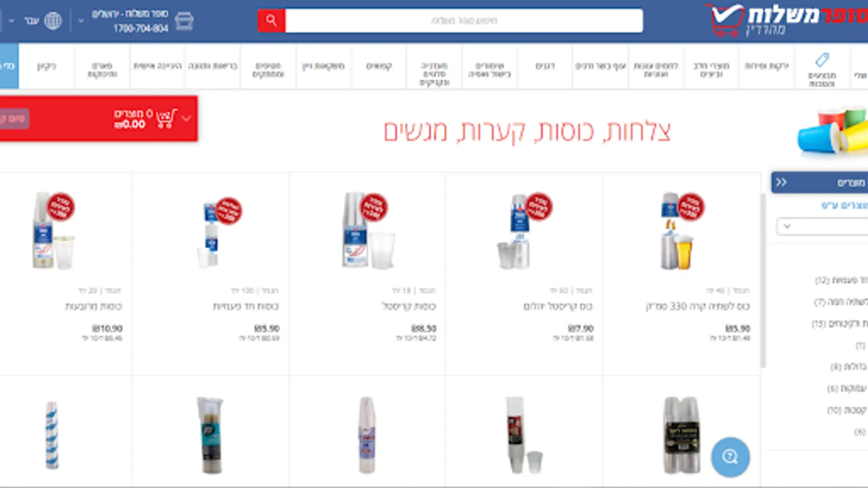Viewport: 868px width, 488px height.
Task: Select the קפואים (frozen) category
Action: pos(379,66)
